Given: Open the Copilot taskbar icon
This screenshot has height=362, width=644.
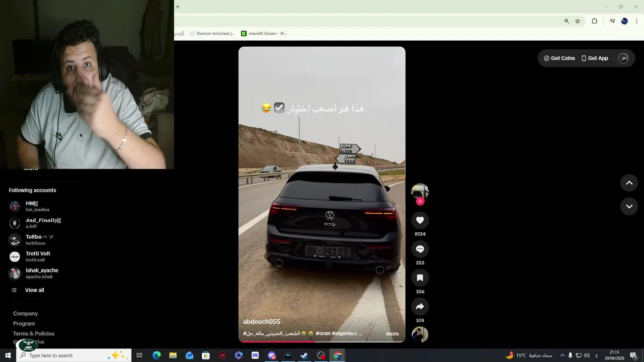Looking at the screenshot, I should [x=238, y=355].
